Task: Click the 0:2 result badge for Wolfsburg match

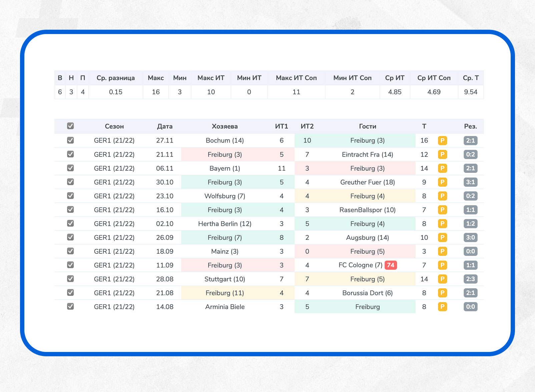Action: 470,196
